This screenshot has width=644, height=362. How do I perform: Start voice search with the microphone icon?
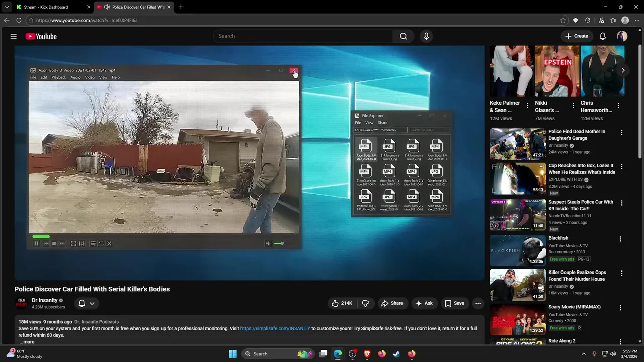tap(426, 36)
